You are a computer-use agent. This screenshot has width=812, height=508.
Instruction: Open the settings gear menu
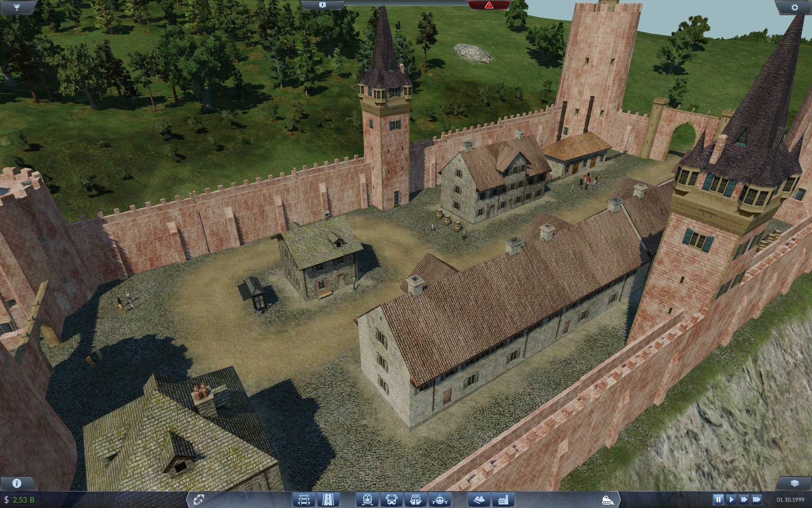tap(794, 7)
